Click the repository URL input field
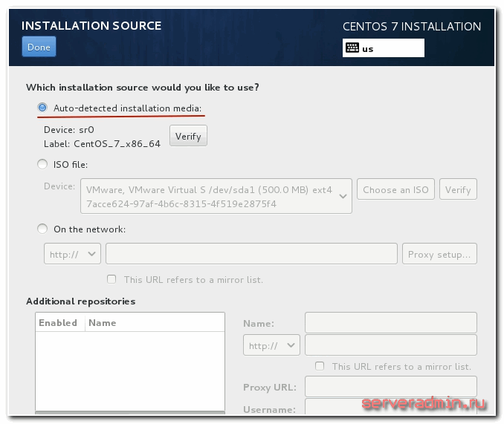Screen dimensions: 504x424 pos(390,345)
